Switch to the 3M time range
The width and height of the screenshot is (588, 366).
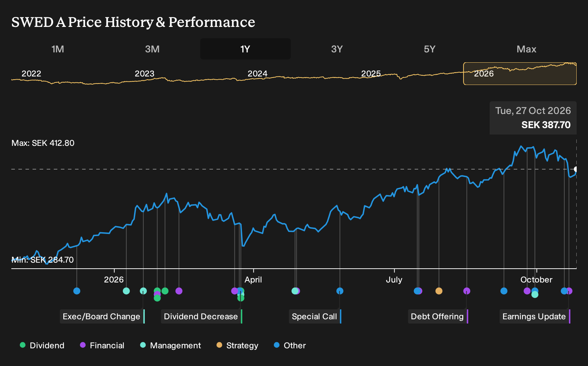pos(152,49)
